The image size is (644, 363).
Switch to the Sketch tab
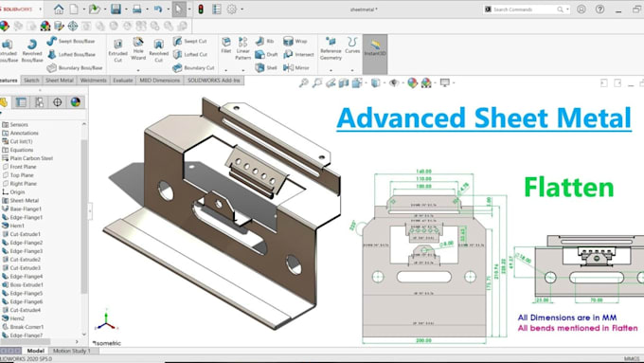click(31, 81)
